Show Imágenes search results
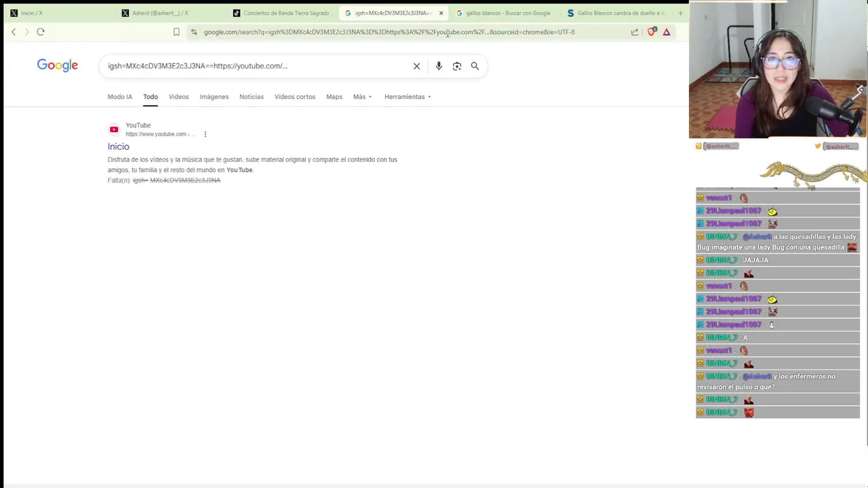Viewport: 868px width, 488px height. click(214, 97)
